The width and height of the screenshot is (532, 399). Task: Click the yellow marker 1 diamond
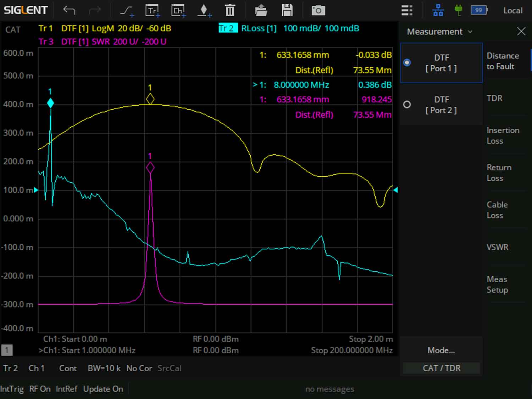pyautogui.click(x=150, y=99)
